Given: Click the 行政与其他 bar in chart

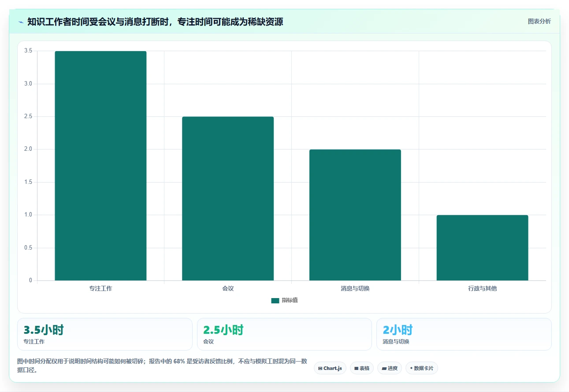Looking at the screenshot, I should 482,248.
